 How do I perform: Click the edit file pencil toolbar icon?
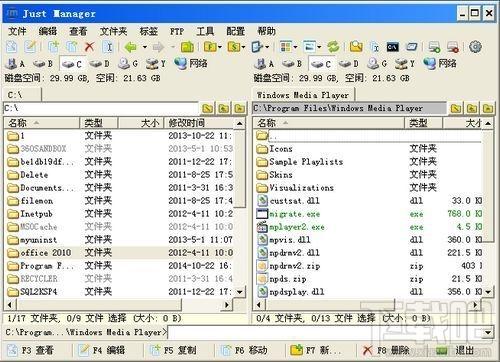[31, 47]
